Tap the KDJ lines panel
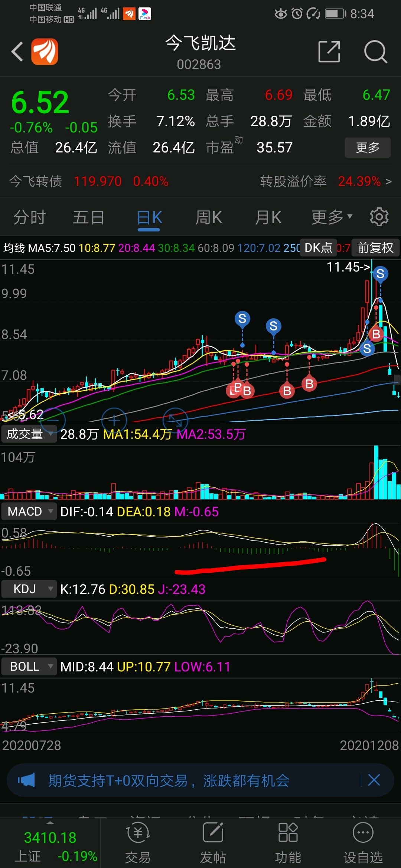 pos(200,627)
